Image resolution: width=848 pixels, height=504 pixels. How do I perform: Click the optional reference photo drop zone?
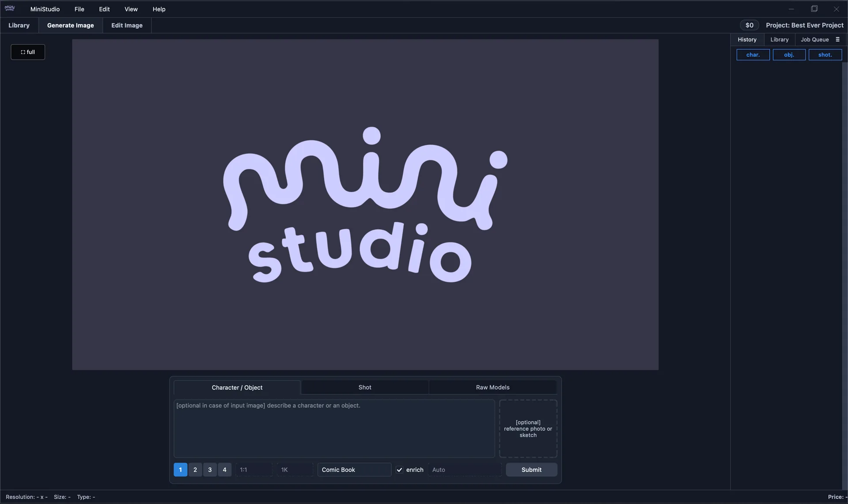528,428
